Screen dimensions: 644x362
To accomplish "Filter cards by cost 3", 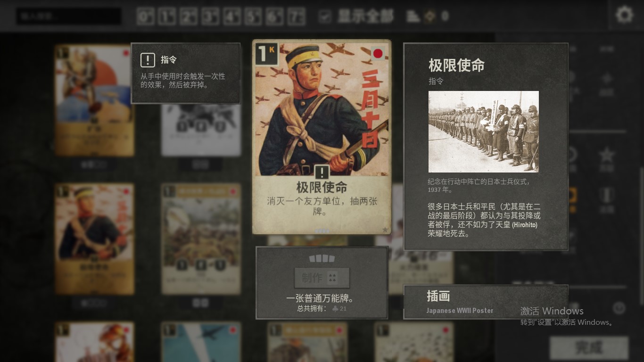I will coord(210,16).
